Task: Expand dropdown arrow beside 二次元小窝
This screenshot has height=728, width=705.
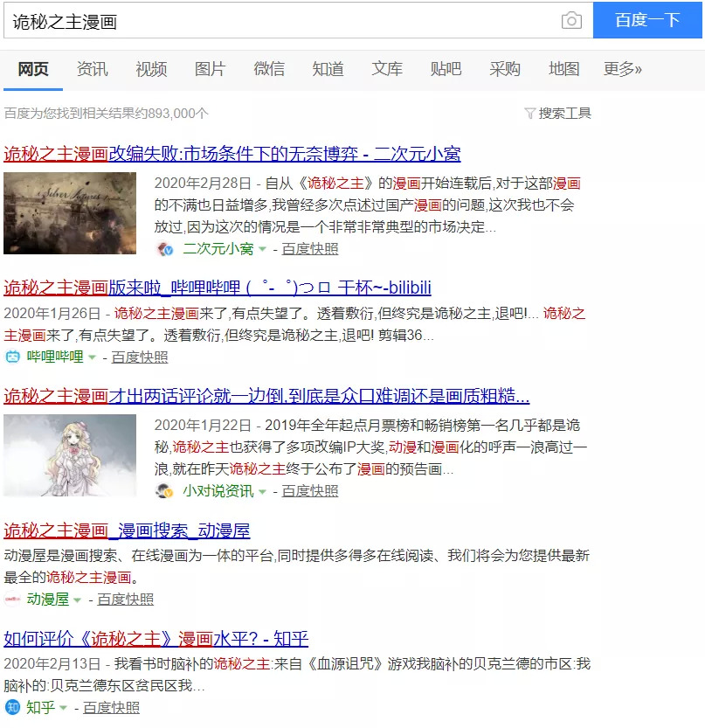Action: point(262,250)
